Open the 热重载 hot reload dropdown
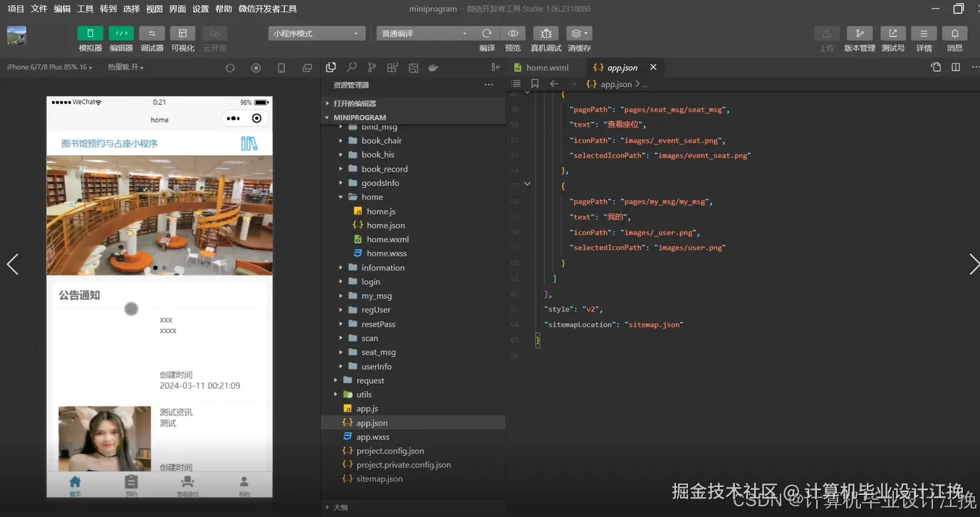The image size is (980, 517). point(126,68)
